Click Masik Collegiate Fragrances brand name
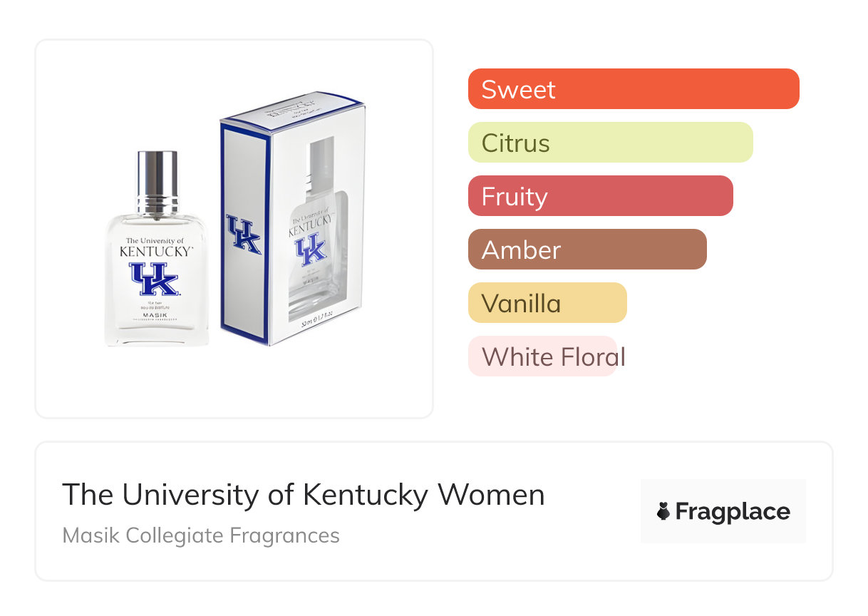 point(201,535)
